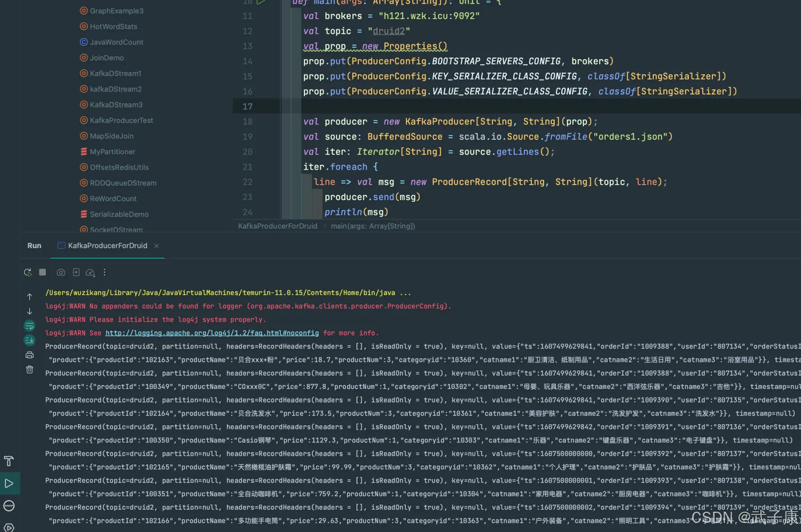This screenshot has height=532, width=801.
Task: Open KafkaProducerTest in the project tree
Action: coord(121,121)
